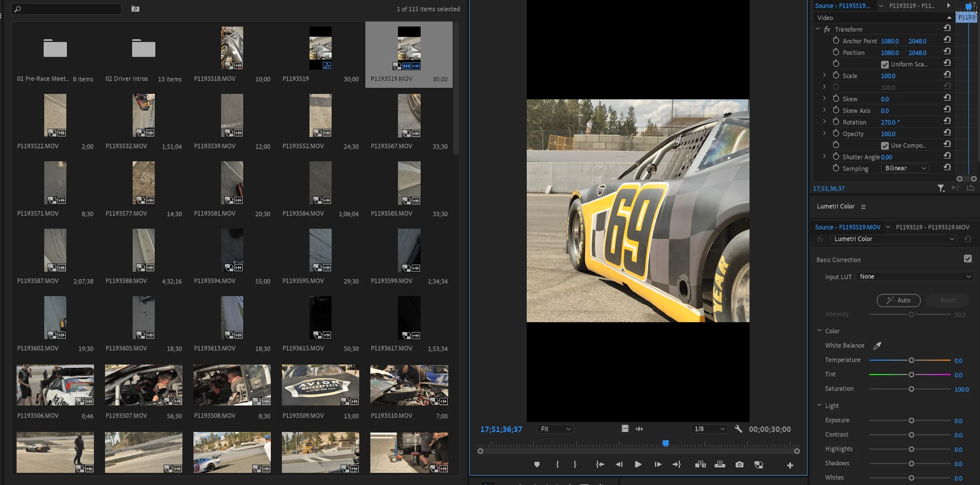Image resolution: width=980 pixels, height=485 pixels.
Task: Play the source clip
Action: coord(638,465)
